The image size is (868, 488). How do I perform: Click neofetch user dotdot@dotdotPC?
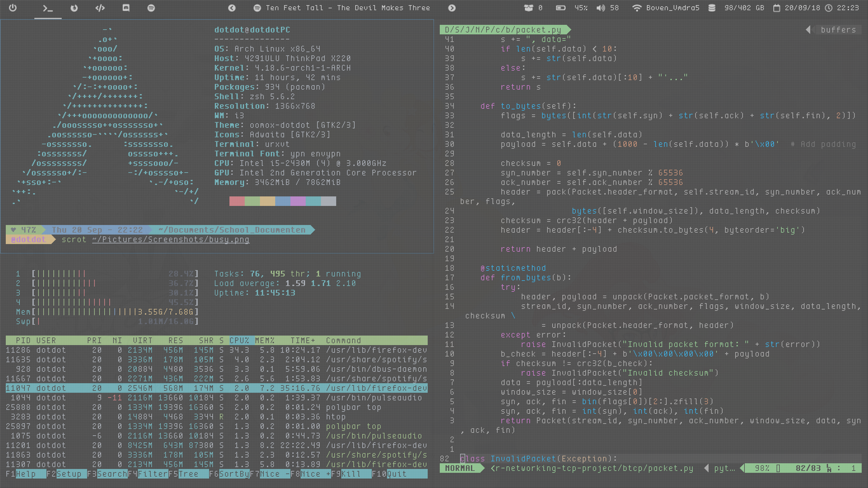pyautogui.click(x=252, y=30)
